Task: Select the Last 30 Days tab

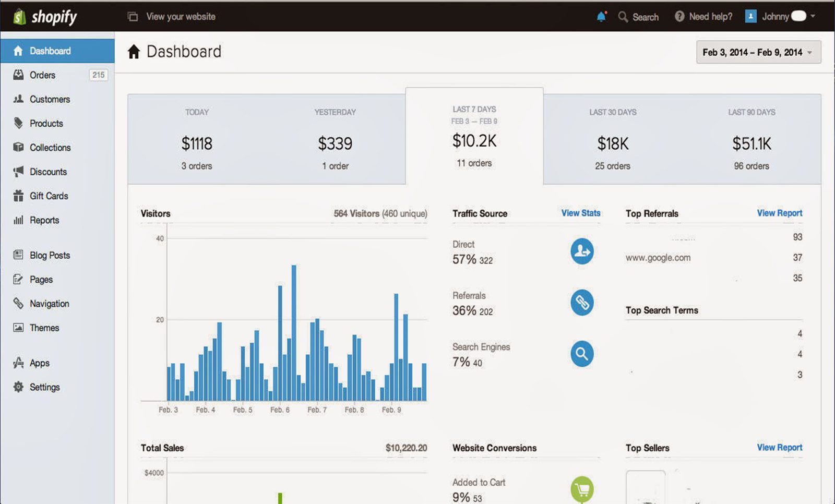Action: tap(613, 139)
